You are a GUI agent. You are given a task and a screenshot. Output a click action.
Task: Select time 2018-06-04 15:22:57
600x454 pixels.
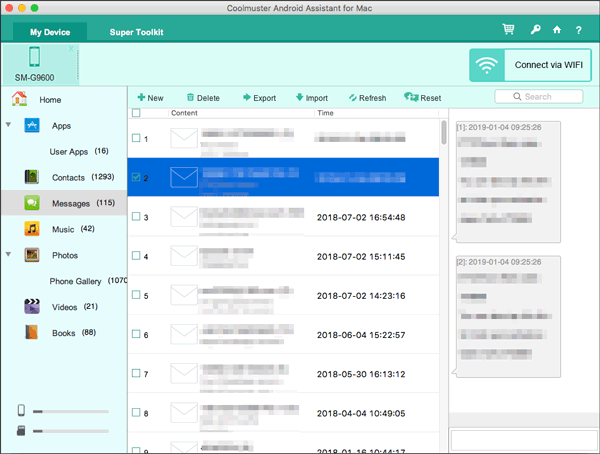(361, 335)
